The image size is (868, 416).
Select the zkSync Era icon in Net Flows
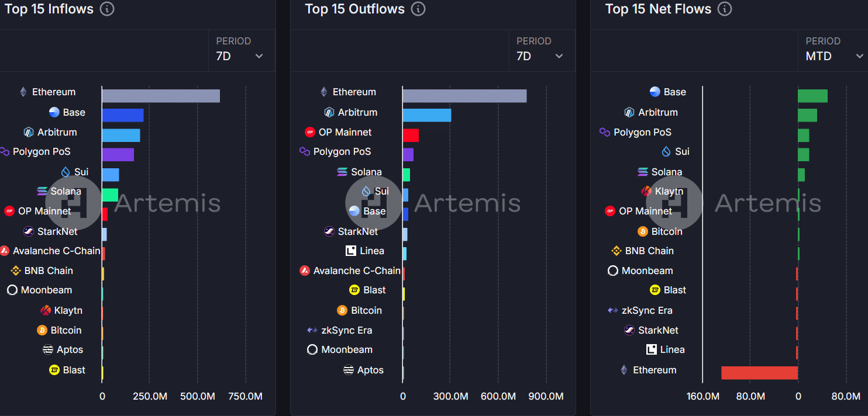613,310
